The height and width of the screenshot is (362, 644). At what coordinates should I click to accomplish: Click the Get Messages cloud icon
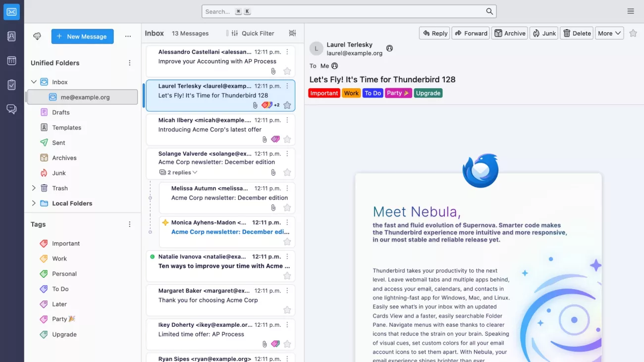click(x=37, y=36)
